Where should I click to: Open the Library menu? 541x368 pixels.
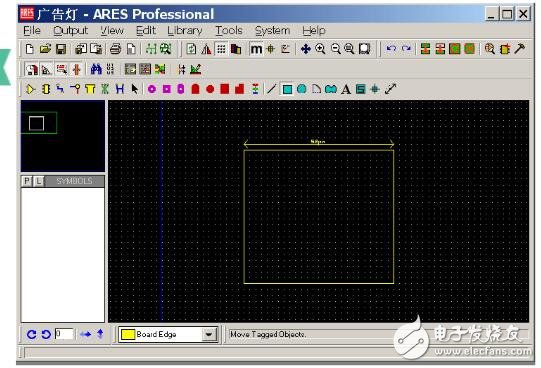tap(185, 31)
